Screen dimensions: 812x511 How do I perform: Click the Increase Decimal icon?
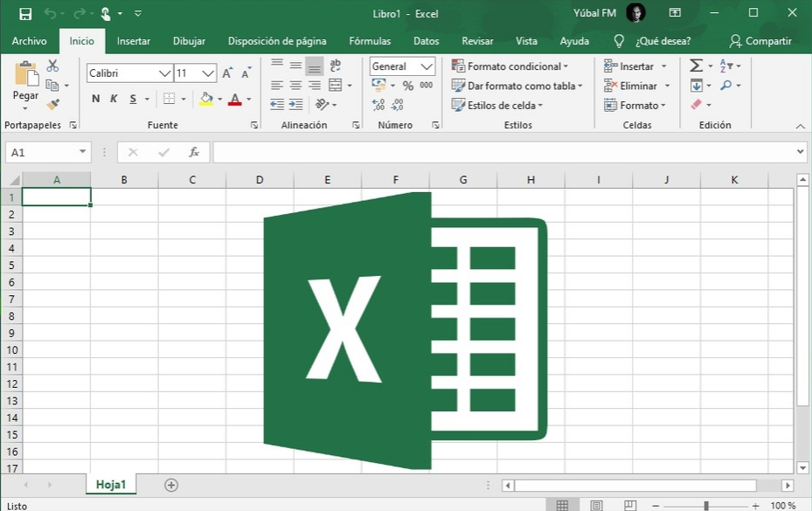tap(378, 105)
